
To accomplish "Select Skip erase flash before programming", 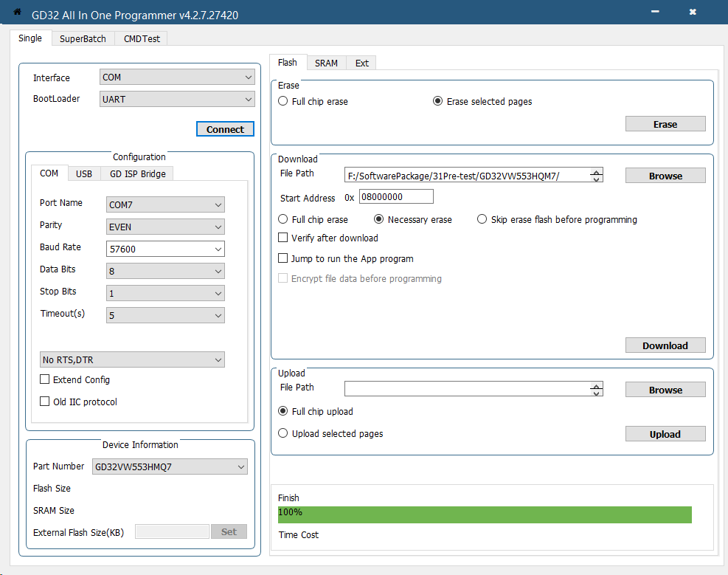I will pyautogui.click(x=482, y=219).
